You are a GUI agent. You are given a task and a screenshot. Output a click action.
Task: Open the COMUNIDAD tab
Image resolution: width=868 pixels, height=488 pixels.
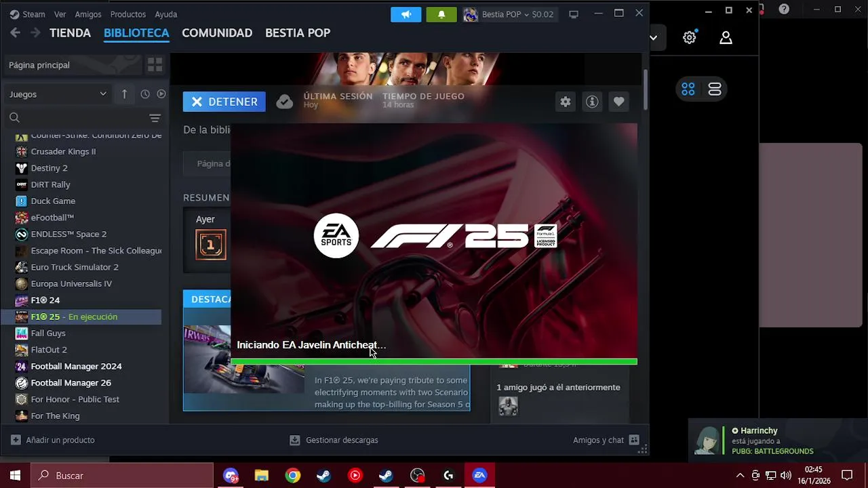click(217, 33)
